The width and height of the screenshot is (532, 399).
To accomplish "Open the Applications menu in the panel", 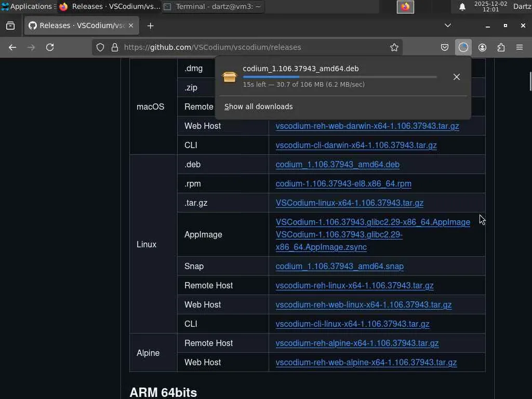I will click(x=28, y=6).
